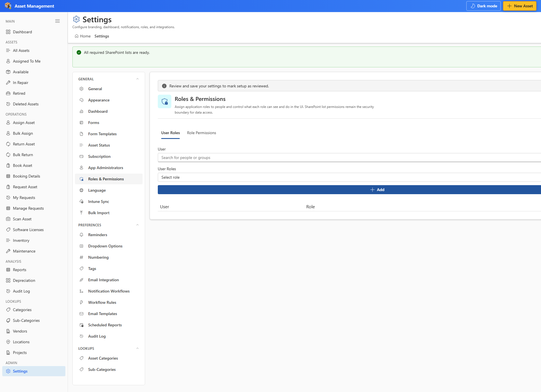Viewport: 541px width, 392px height.
Task: Switch to the Role Permissions tab
Action: point(201,133)
